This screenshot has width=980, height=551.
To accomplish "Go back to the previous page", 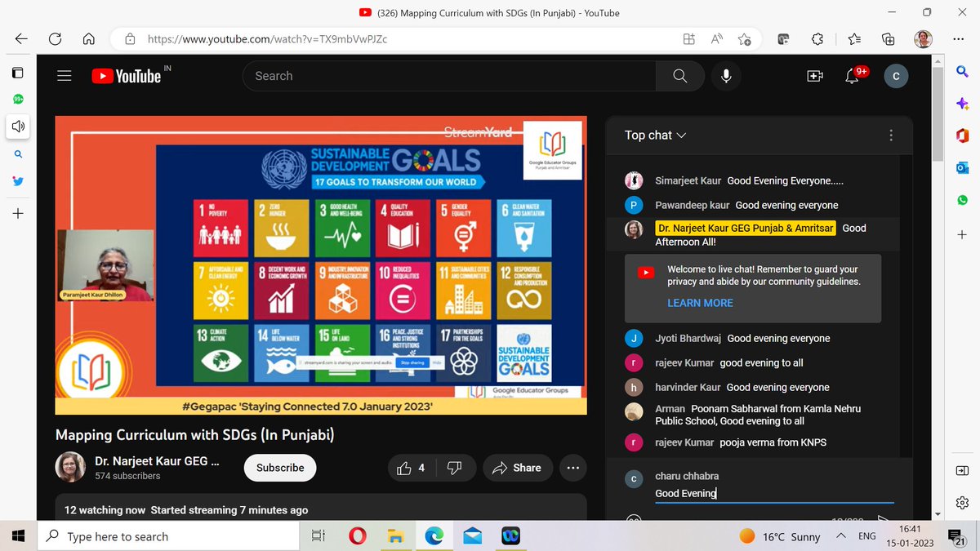I will [x=21, y=39].
